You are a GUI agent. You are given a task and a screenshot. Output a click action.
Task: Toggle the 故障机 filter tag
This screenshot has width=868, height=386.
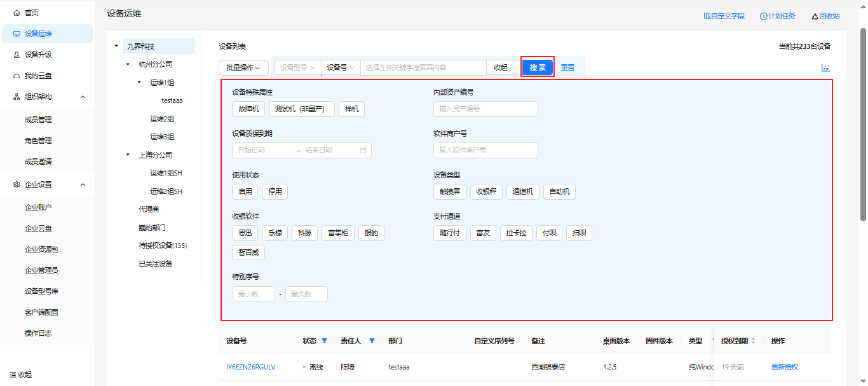tap(248, 109)
